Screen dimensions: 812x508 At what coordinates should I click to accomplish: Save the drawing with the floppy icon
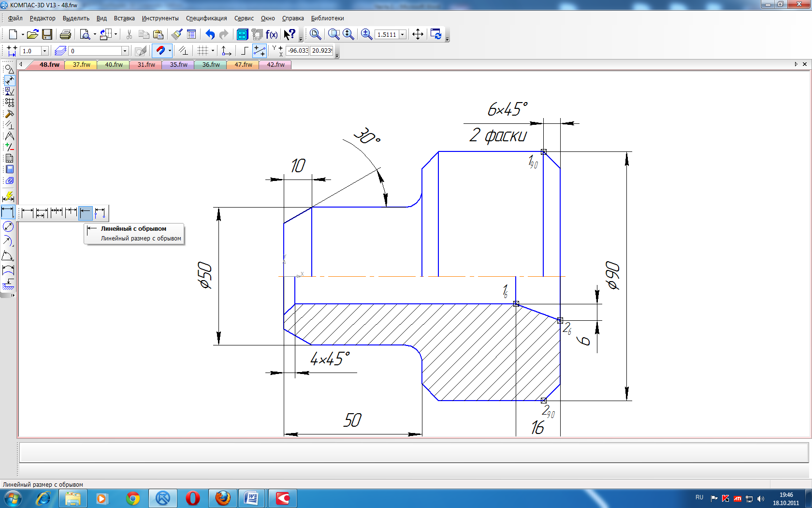(47, 34)
